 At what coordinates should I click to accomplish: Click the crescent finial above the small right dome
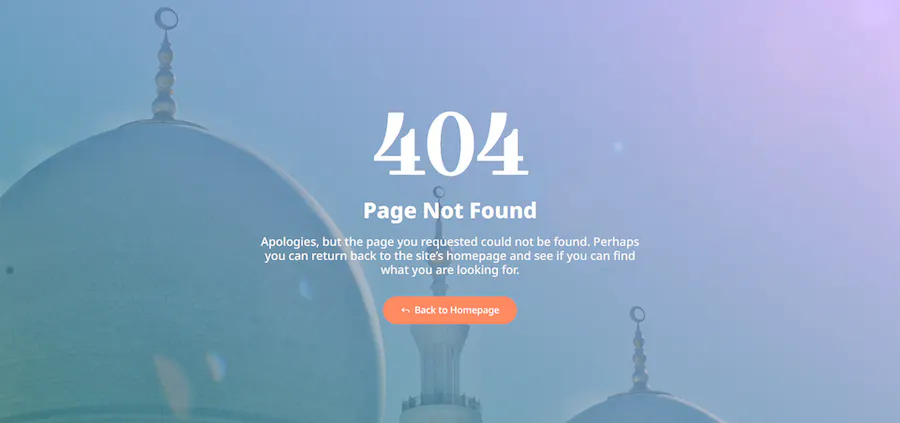[637, 314]
